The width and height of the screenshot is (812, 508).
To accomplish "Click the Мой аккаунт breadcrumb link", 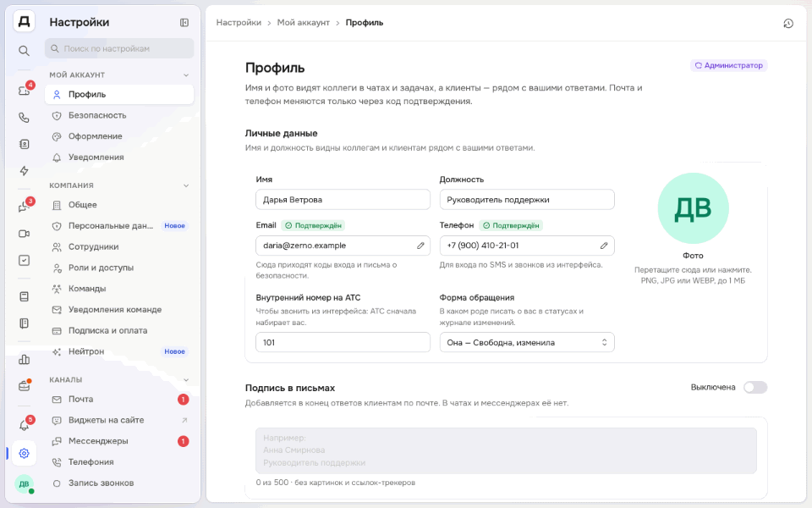I will coord(304,23).
